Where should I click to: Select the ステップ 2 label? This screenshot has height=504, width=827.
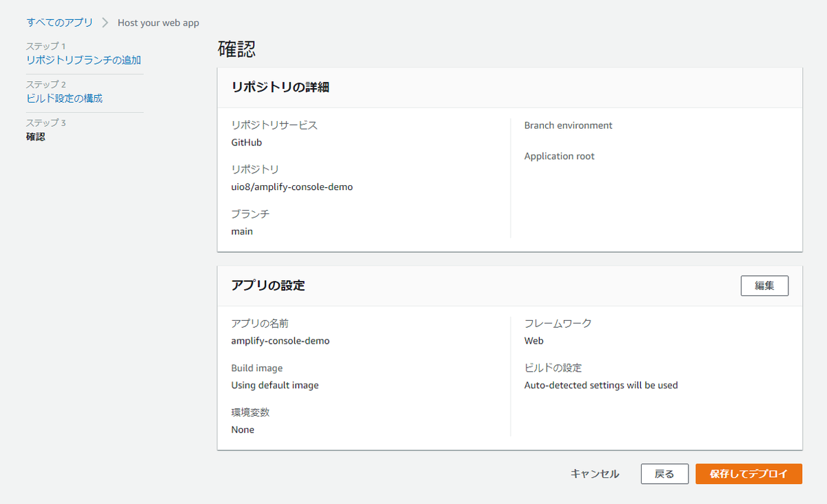(45, 85)
